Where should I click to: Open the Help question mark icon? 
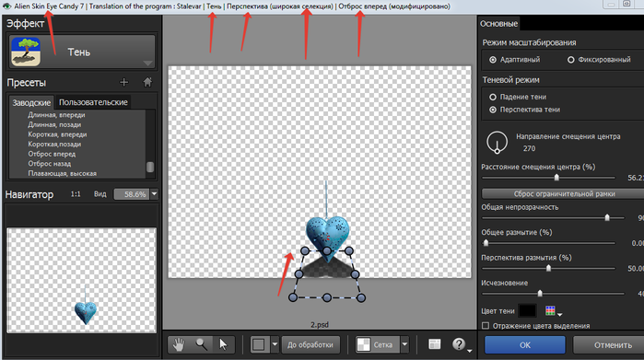pos(459,344)
